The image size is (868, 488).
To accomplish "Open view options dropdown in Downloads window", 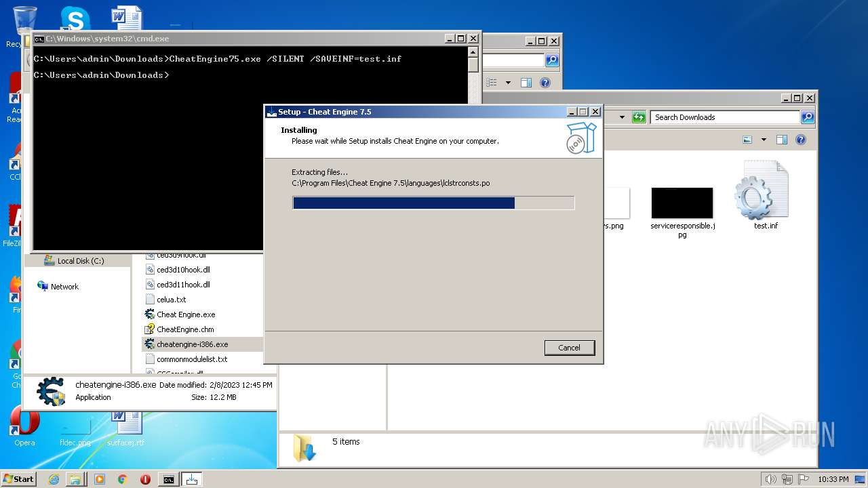I will (764, 140).
